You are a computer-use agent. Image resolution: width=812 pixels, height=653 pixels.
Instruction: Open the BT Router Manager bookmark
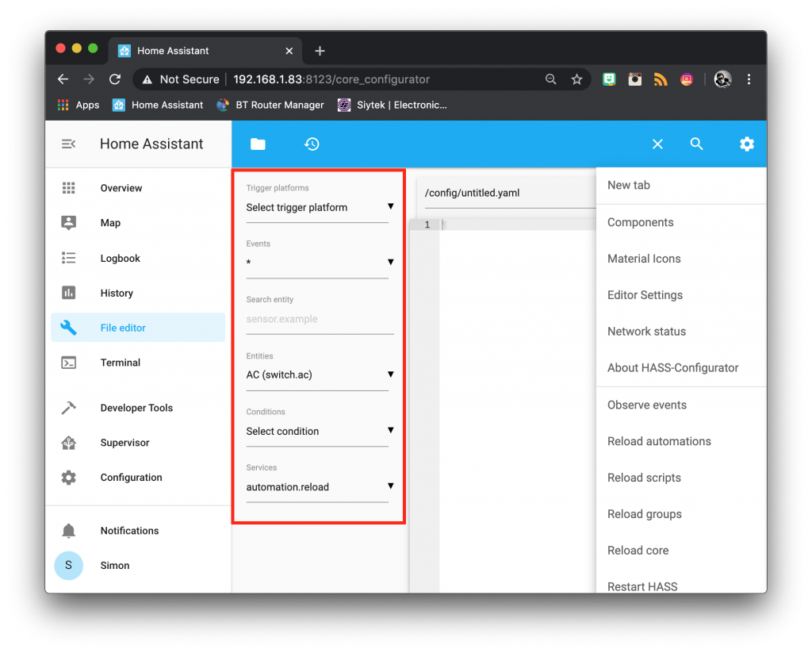pyautogui.click(x=271, y=106)
